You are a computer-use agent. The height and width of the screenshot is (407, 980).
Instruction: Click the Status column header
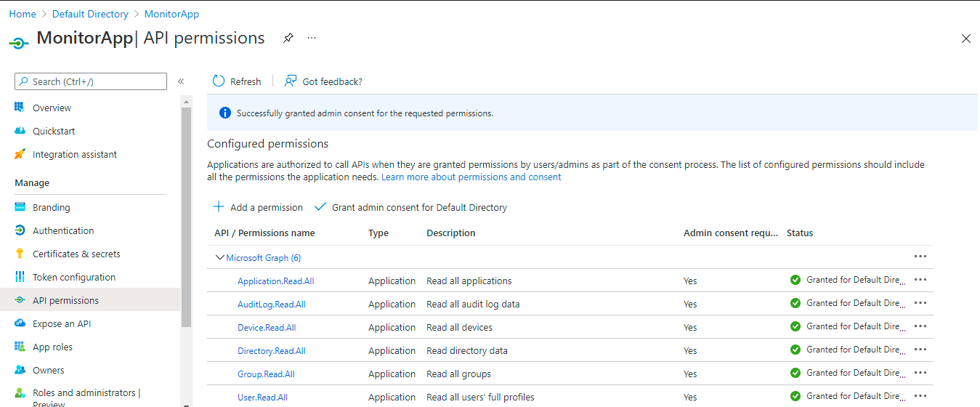pyautogui.click(x=800, y=233)
